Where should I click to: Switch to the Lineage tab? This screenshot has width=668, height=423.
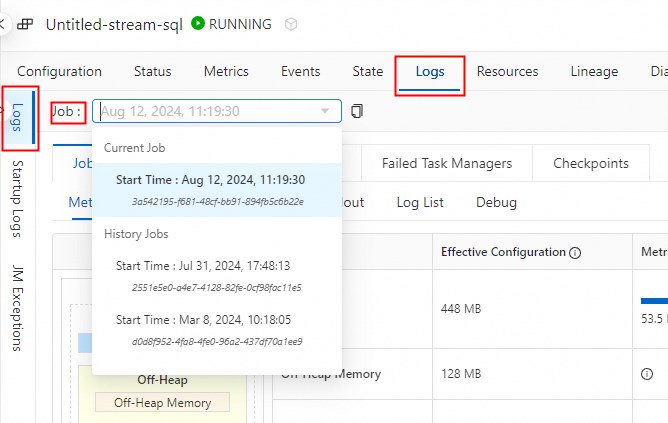(x=594, y=71)
